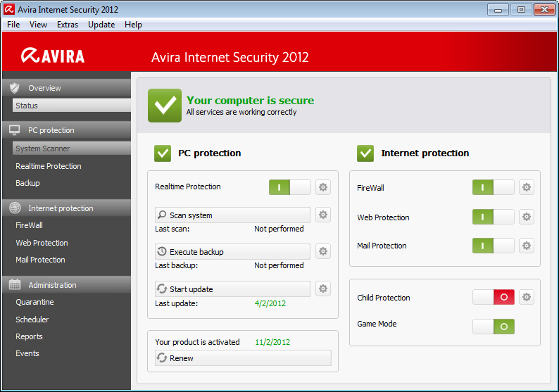Open the Update menu
This screenshot has height=392, width=559.
(x=101, y=25)
